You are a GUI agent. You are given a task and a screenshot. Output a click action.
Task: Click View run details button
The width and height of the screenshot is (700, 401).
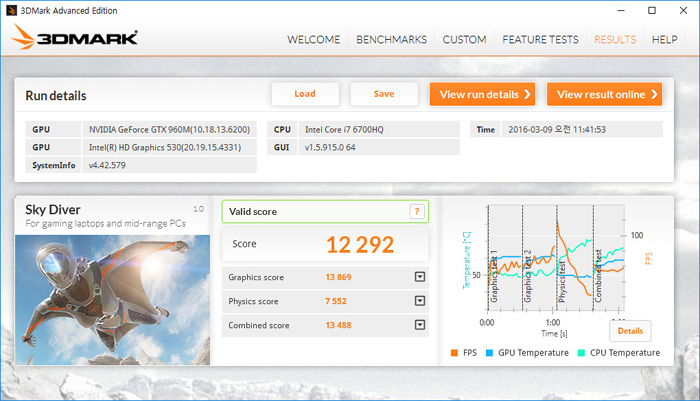(x=483, y=94)
